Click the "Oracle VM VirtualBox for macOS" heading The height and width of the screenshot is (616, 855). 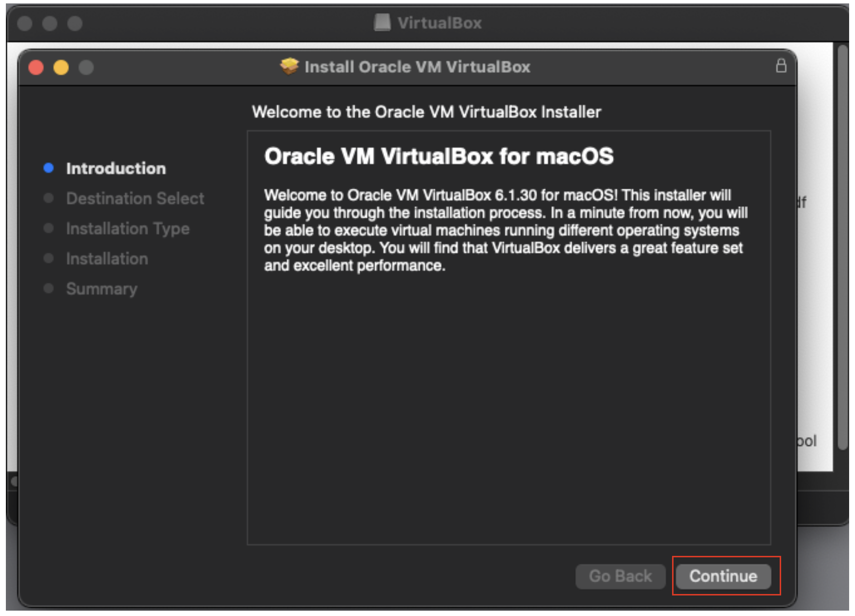click(x=439, y=156)
